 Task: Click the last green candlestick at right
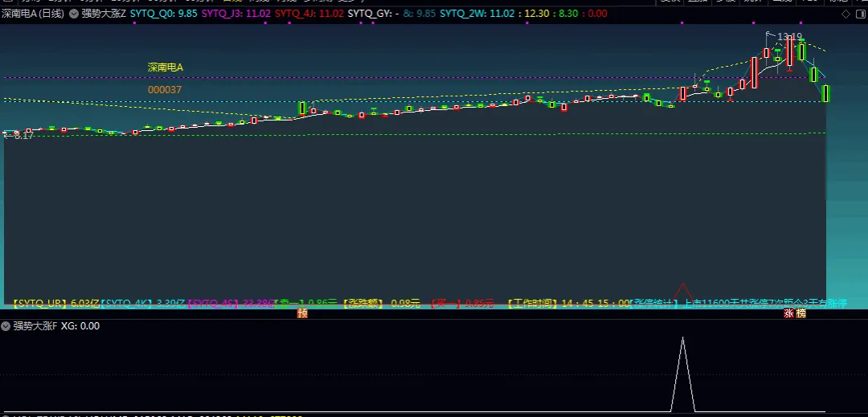coord(825,93)
